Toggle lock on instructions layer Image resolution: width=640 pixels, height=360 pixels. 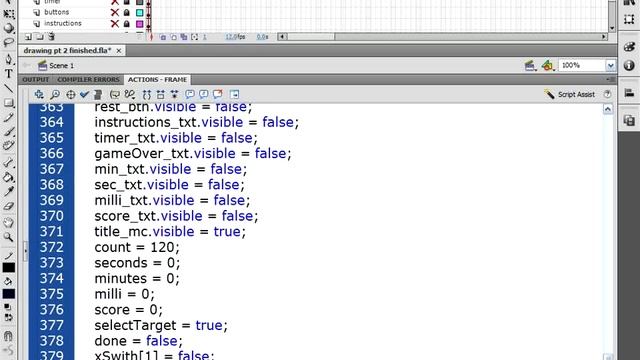[x=127, y=24]
